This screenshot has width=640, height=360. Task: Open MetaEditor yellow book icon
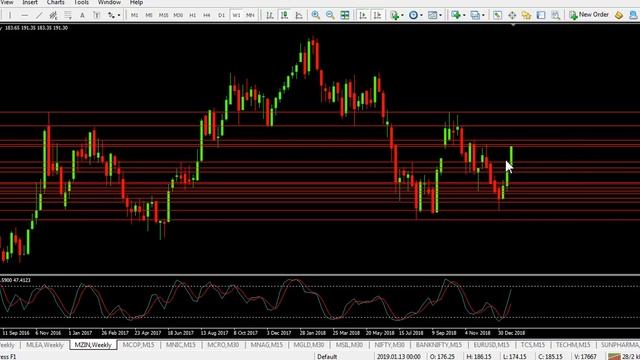[x=619, y=15]
